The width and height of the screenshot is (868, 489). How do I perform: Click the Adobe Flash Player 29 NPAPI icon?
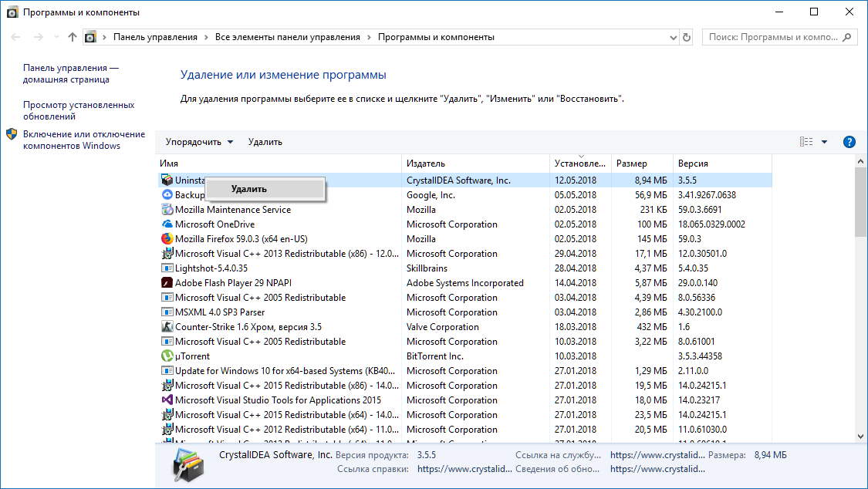[x=167, y=282]
